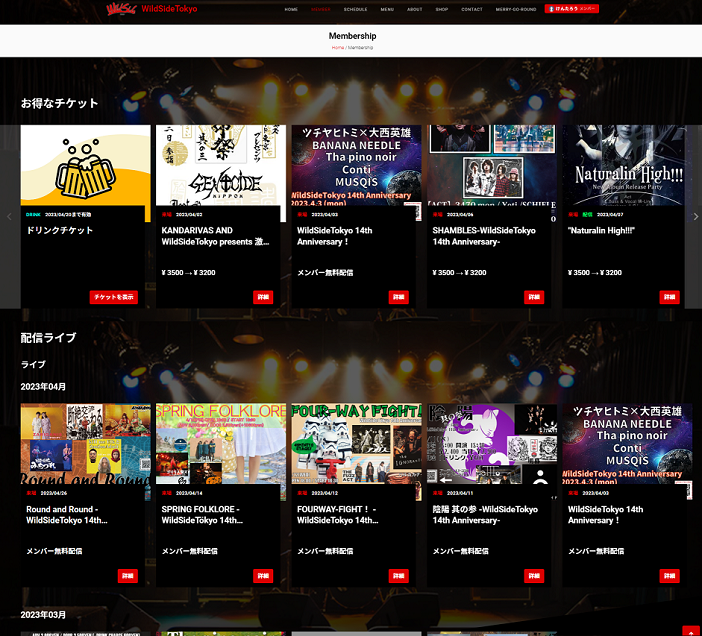702x636 pixels.
Task: Click the 2023年03月 month label
Action: 43,615
